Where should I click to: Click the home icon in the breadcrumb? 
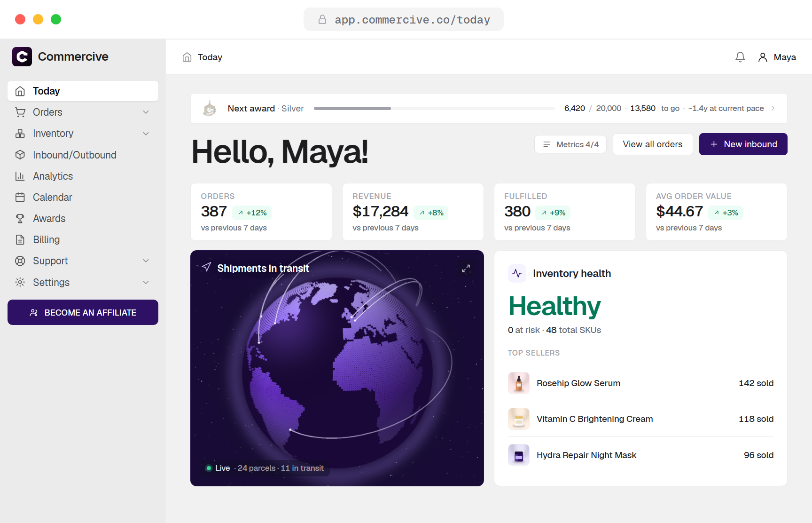(187, 57)
